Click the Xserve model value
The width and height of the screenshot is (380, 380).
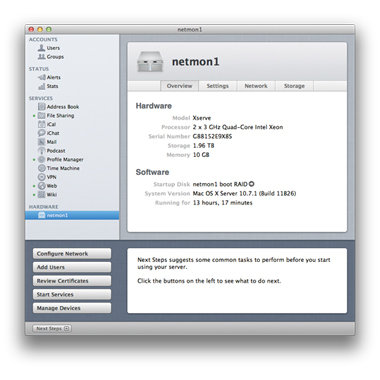[202, 118]
